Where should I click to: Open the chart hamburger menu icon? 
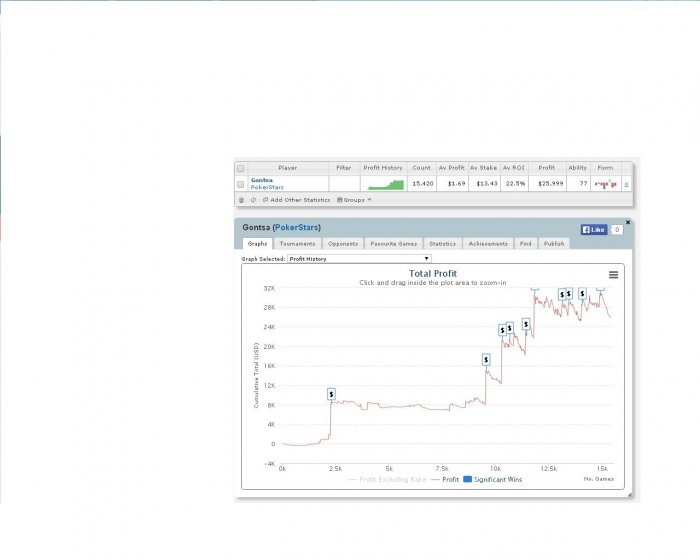(x=613, y=275)
